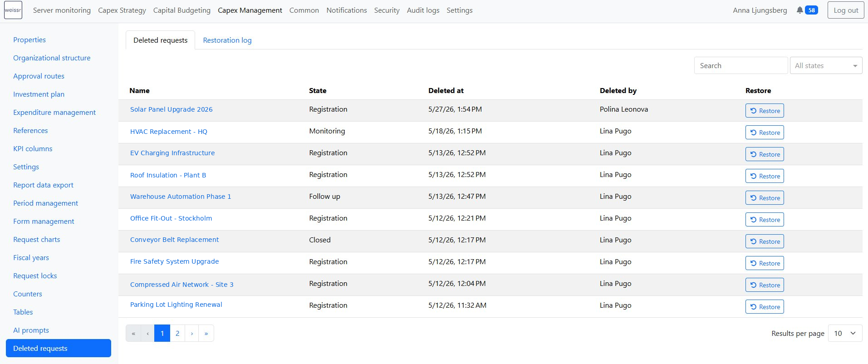Open Server monitoring menu
The height and width of the screenshot is (364, 868).
tap(62, 10)
